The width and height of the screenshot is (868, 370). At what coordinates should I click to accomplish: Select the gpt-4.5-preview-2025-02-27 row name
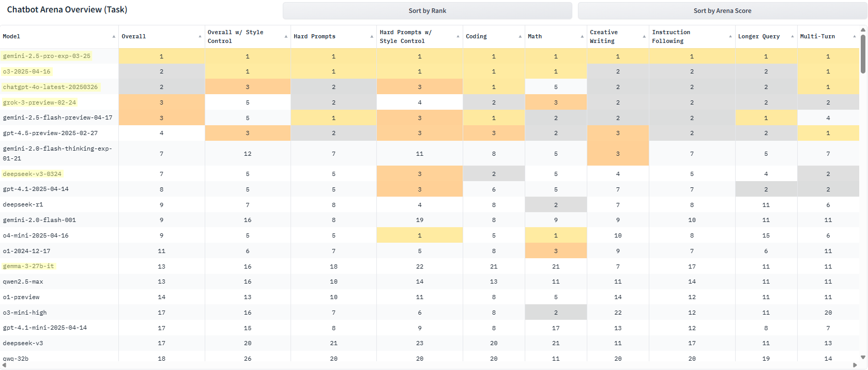50,133
